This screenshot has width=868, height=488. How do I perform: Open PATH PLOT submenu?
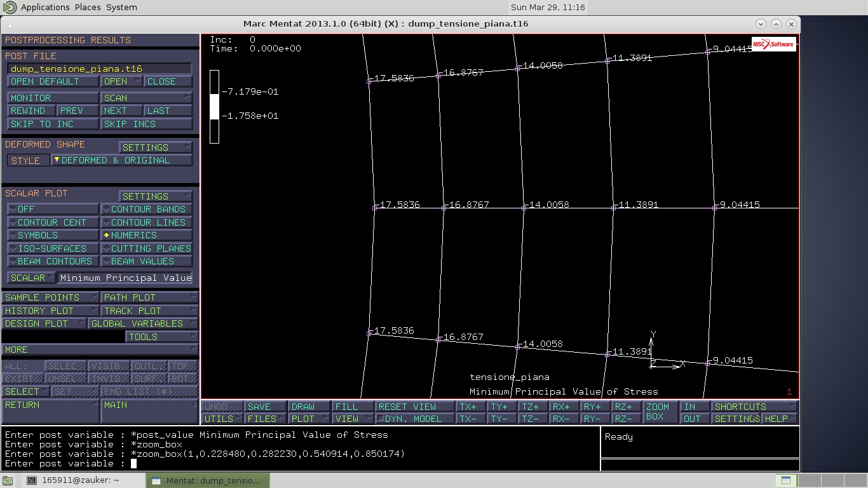point(149,297)
